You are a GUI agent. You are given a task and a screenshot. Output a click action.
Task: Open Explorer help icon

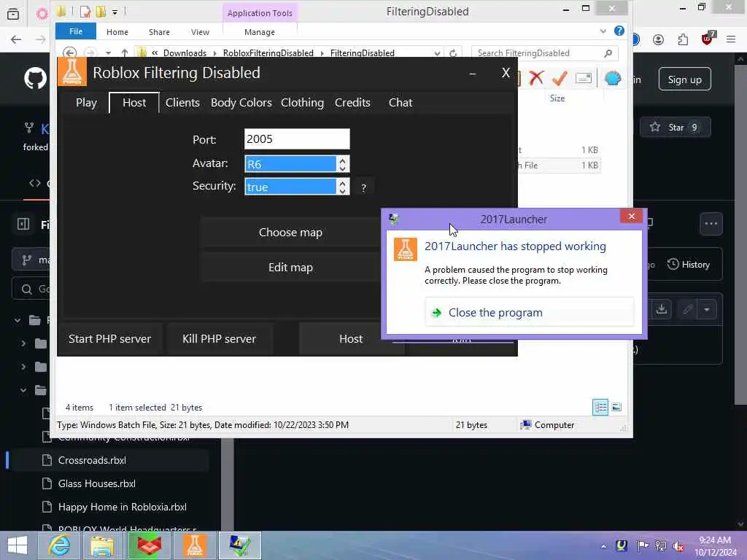619,31
